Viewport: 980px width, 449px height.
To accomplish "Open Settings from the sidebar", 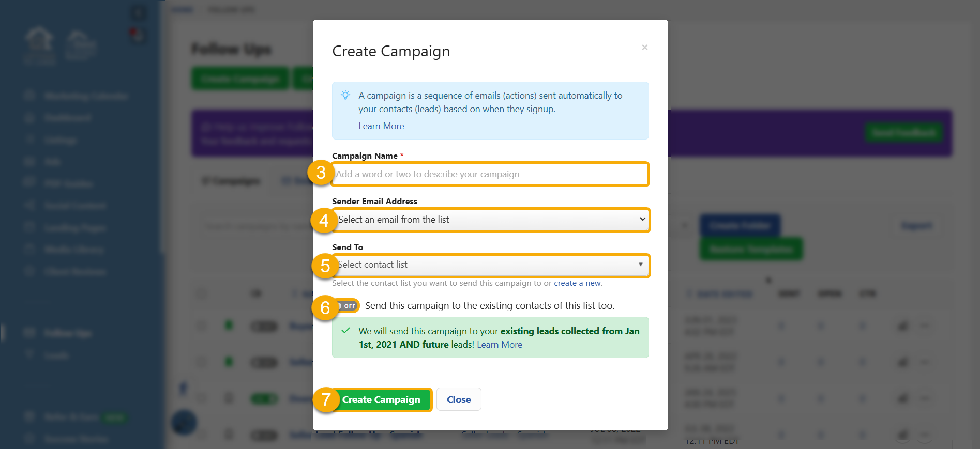I will [x=61, y=140].
